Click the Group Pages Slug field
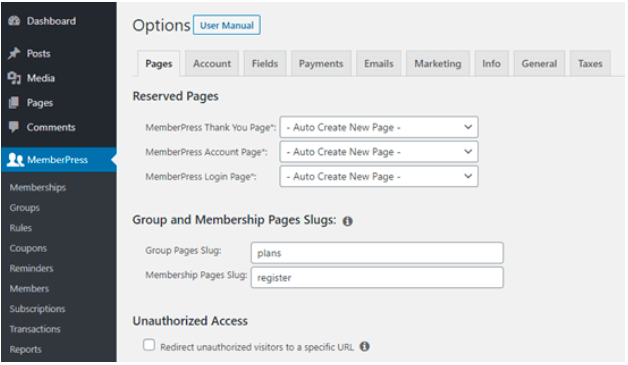The image size is (628, 365). 377,253
